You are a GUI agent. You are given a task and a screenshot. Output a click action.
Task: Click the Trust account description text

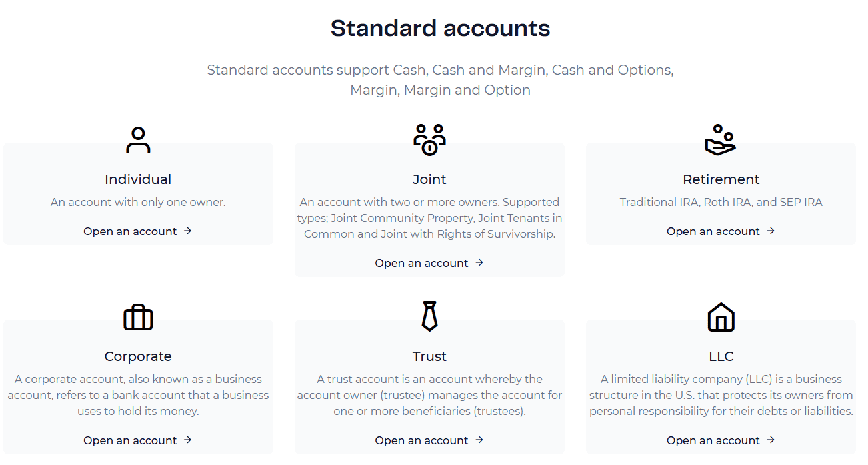coord(429,394)
